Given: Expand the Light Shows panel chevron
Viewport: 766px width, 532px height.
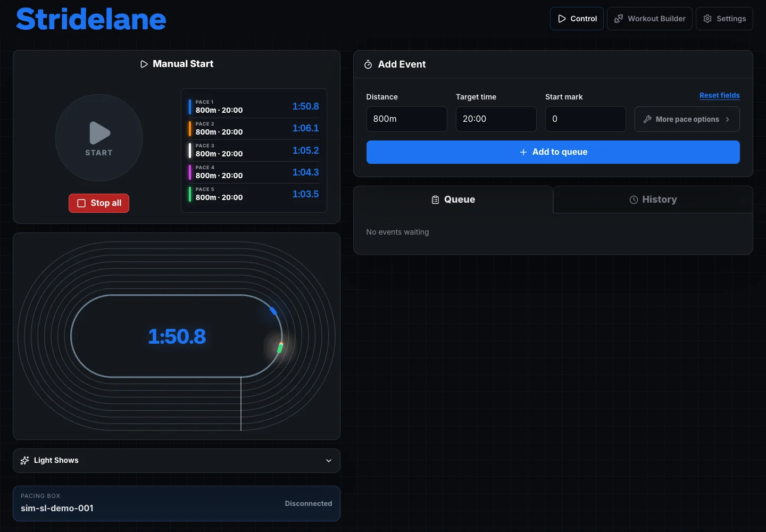Looking at the screenshot, I should 329,461.
